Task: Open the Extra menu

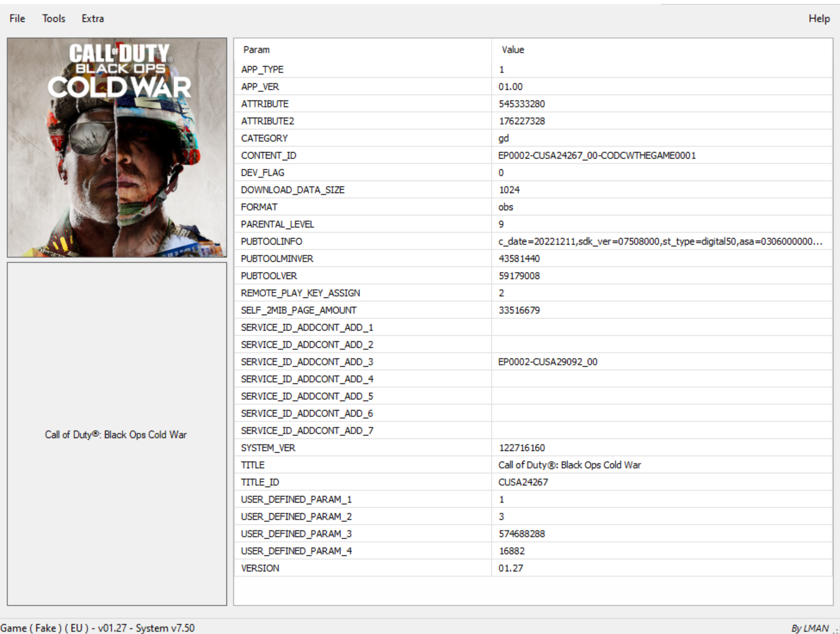Action: pos(92,18)
